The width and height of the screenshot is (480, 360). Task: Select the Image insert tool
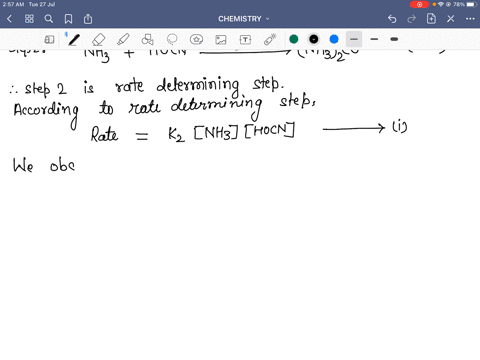tap(221, 40)
